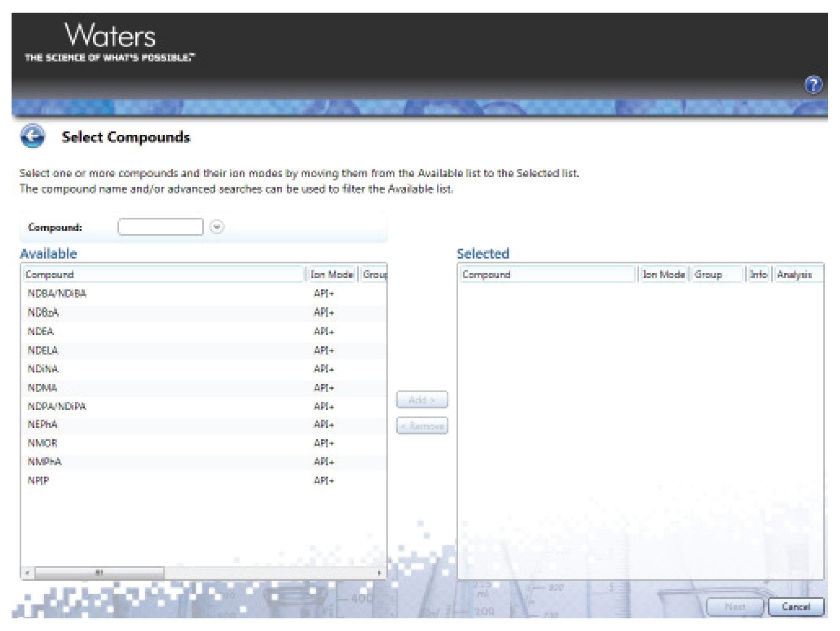Click horizontal scrollbar right arrow
This screenshot has height=631, width=840.
(x=379, y=573)
